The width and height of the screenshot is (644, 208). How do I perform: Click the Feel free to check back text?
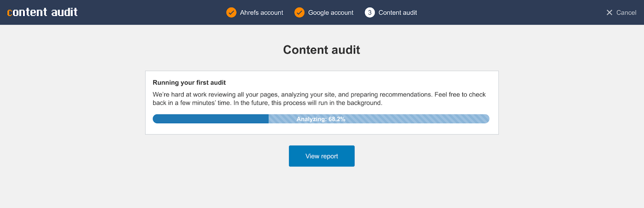coord(460,95)
